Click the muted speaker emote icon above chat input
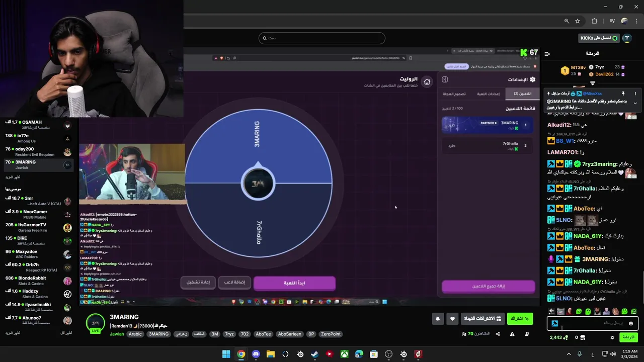The height and width of the screenshot is (362, 644). click(551, 312)
